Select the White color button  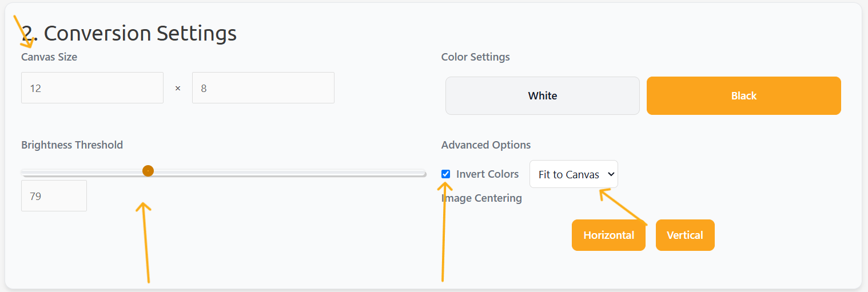542,96
